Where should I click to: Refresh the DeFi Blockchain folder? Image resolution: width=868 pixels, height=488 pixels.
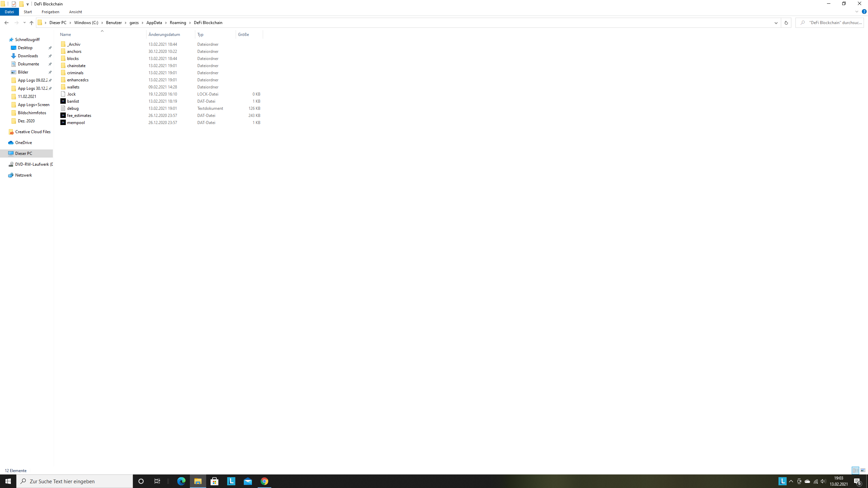pos(786,23)
